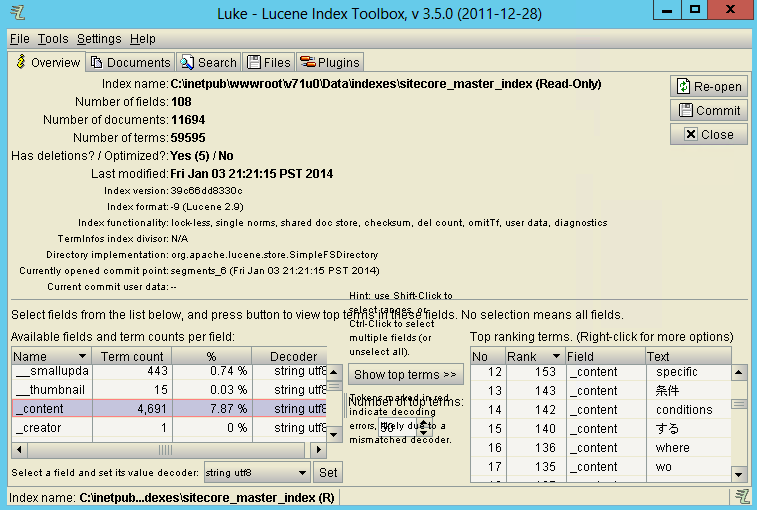Open the value decoder combo box
Image resolution: width=757 pixels, height=510 pixels.
tap(257, 472)
